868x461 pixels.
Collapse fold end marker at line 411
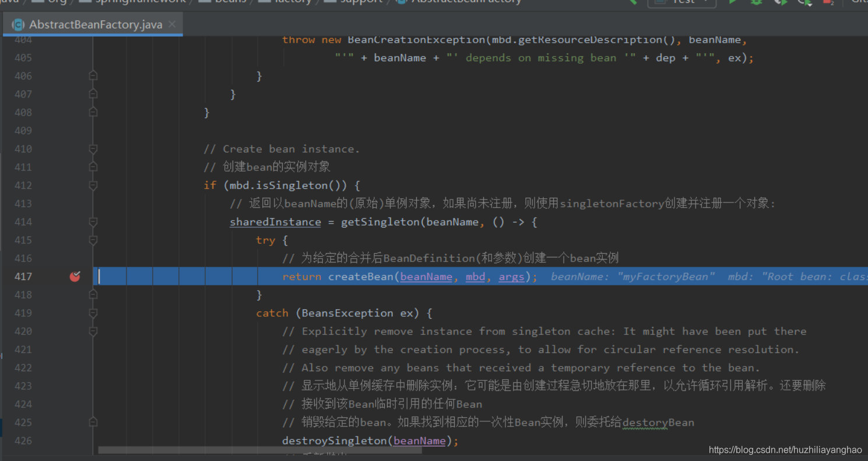[93, 167]
